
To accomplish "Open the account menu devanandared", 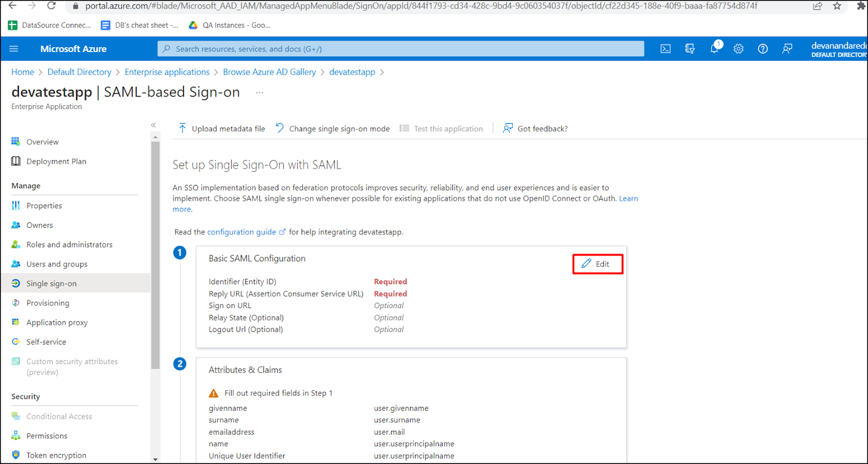I will click(x=839, y=49).
